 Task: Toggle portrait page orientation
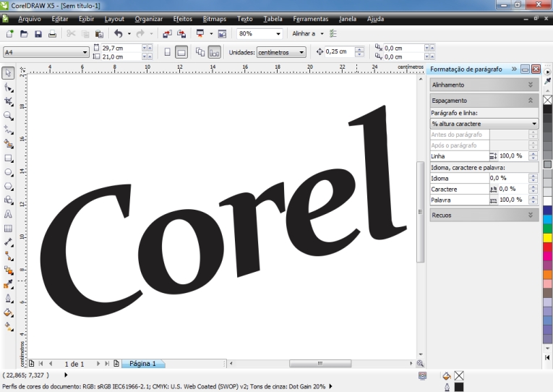click(x=168, y=52)
